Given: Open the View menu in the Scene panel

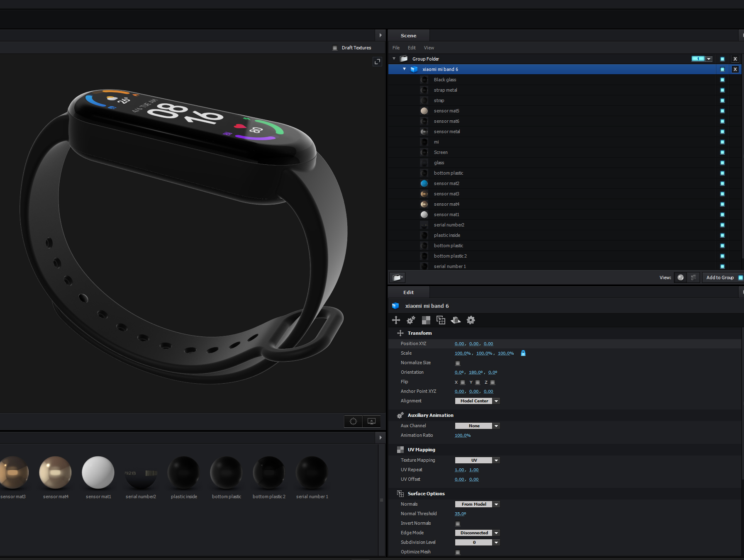Looking at the screenshot, I should click(x=429, y=48).
